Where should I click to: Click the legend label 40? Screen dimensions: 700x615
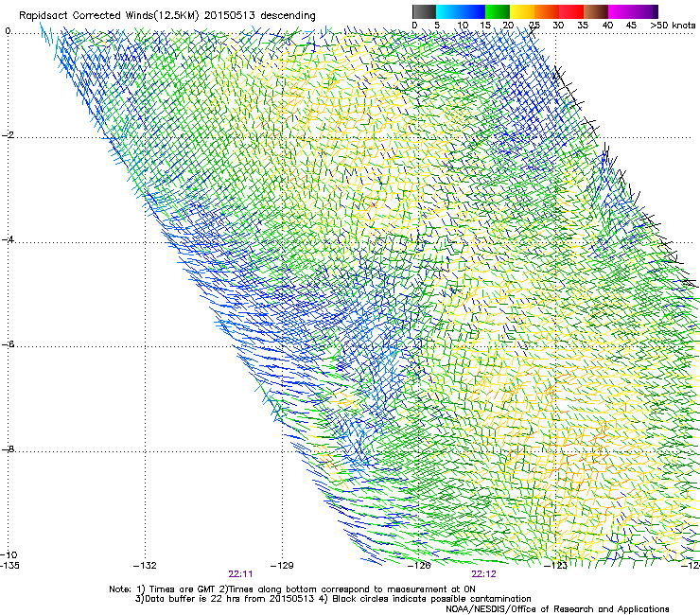(x=607, y=25)
